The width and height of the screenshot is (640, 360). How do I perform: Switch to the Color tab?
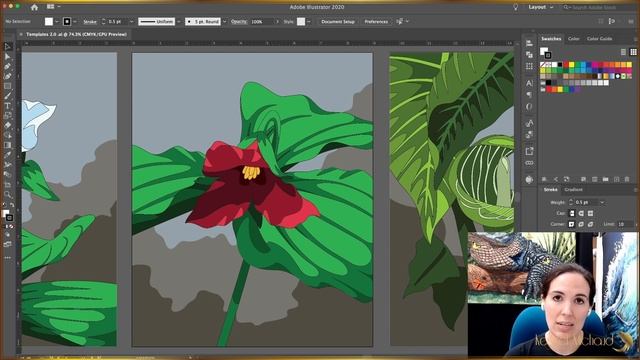573,39
